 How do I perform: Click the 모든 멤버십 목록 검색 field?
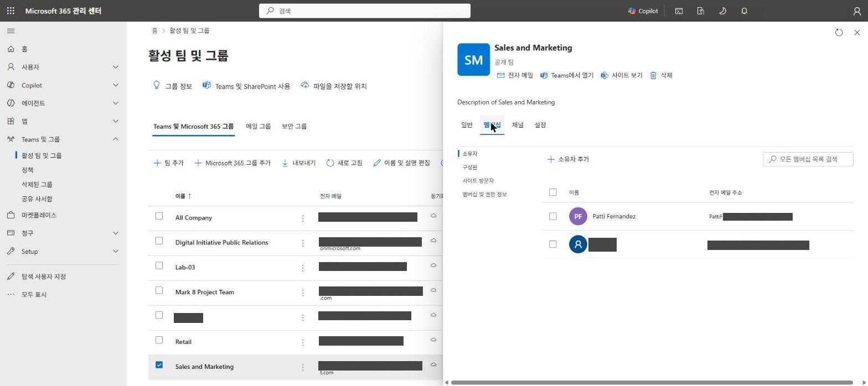[x=808, y=159]
